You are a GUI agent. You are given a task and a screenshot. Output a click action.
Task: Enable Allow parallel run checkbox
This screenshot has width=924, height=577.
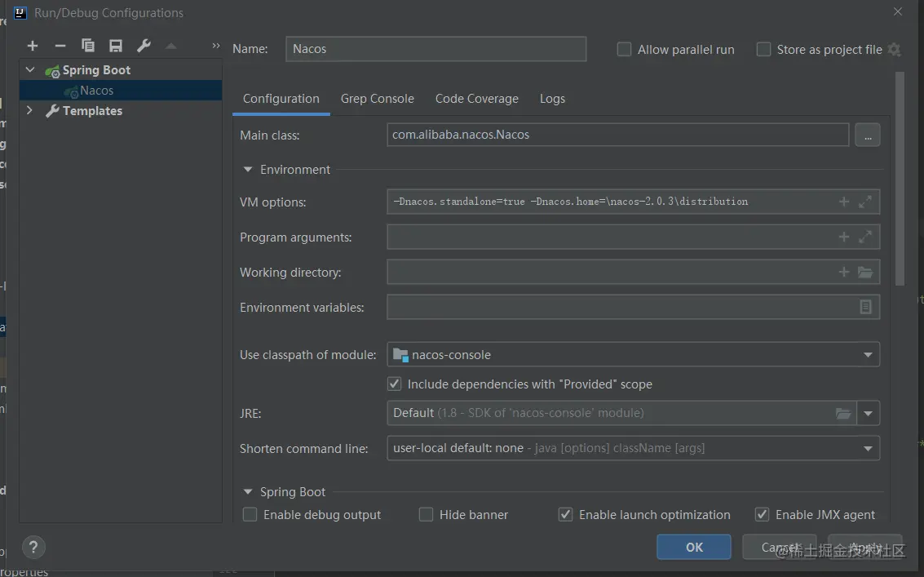(x=625, y=50)
